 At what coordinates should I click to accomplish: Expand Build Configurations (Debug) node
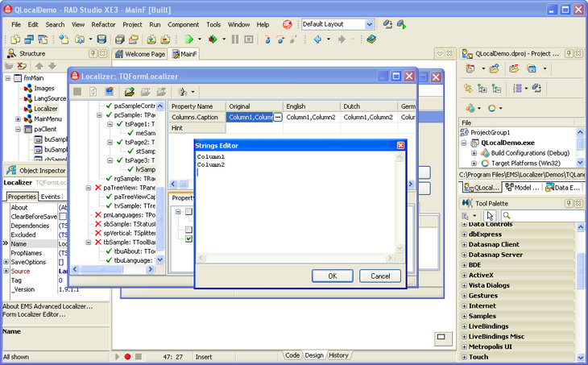[x=475, y=152]
